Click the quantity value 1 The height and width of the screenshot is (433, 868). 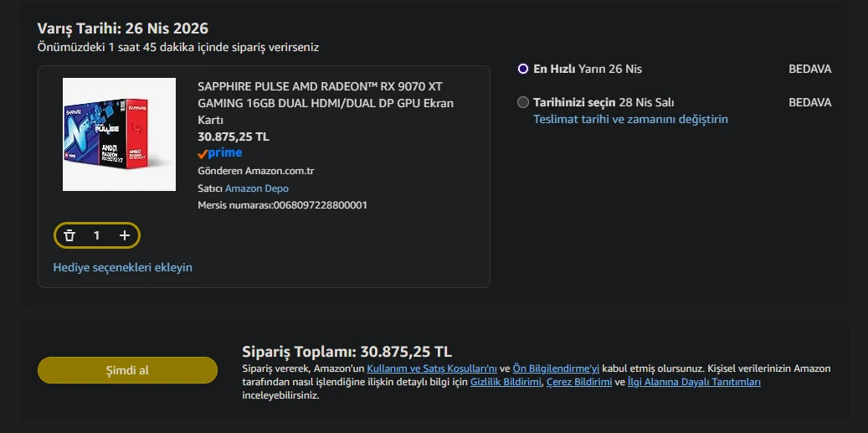tap(96, 235)
